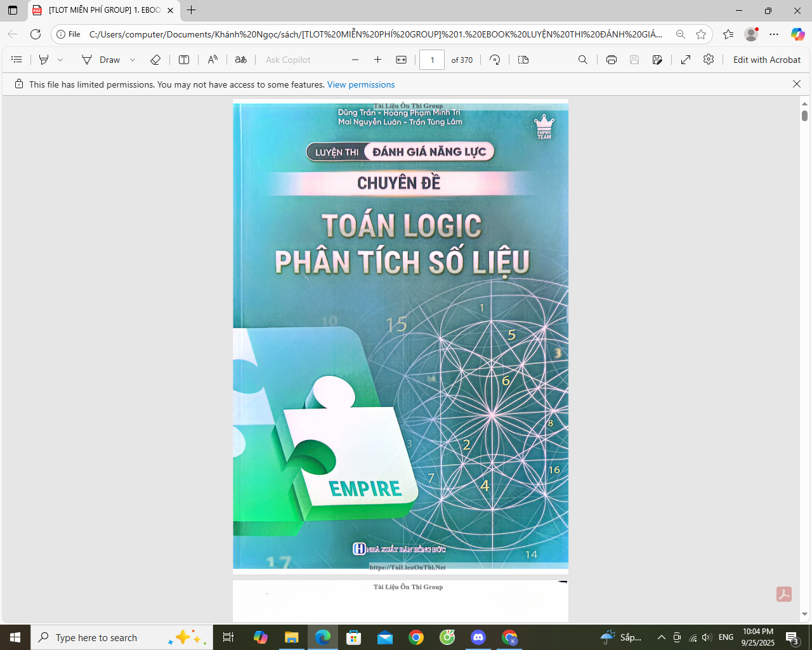The image size is (812, 650).
Task: Click the page number input field
Action: pos(432,60)
